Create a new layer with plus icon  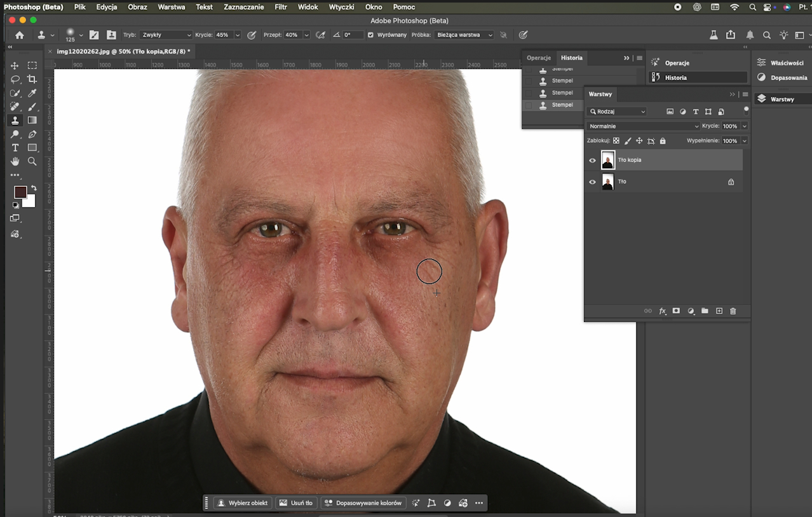(x=719, y=311)
